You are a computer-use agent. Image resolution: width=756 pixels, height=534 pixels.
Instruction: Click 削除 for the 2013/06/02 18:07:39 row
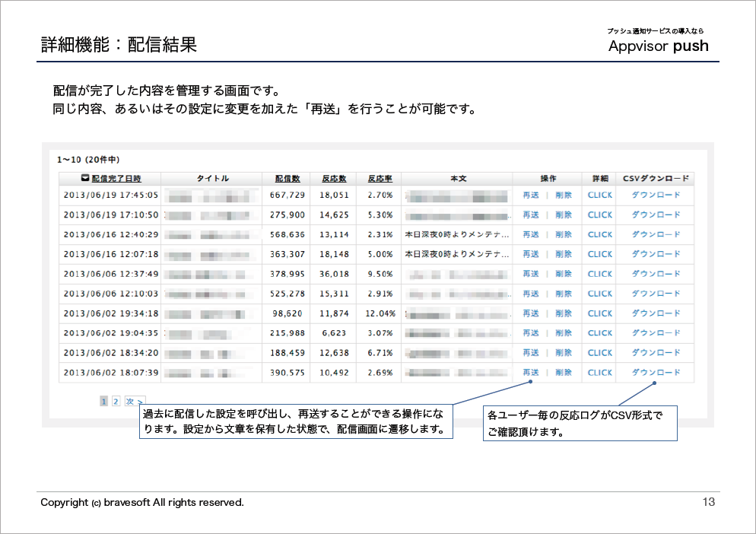[x=563, y=373]
